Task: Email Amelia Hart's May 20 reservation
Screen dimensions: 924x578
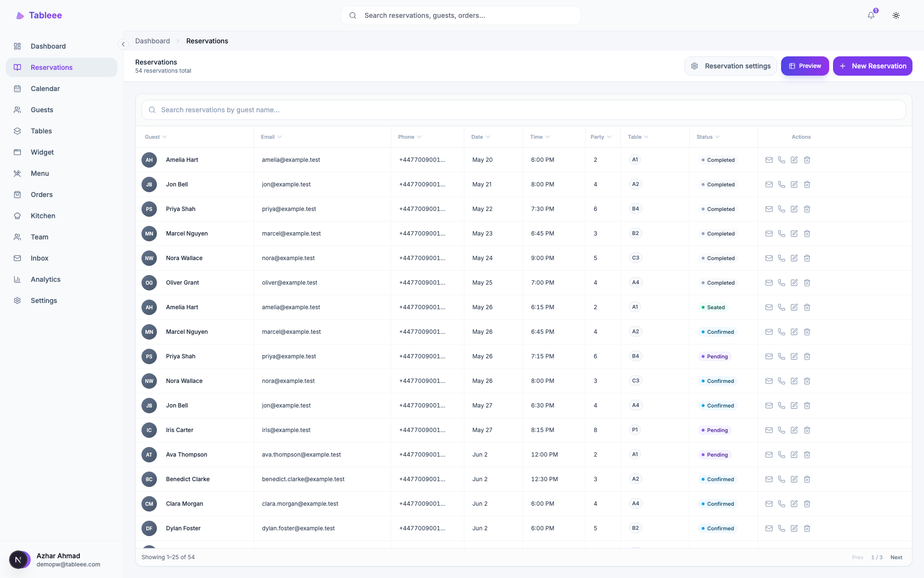Action: click(x=769, y=160)
